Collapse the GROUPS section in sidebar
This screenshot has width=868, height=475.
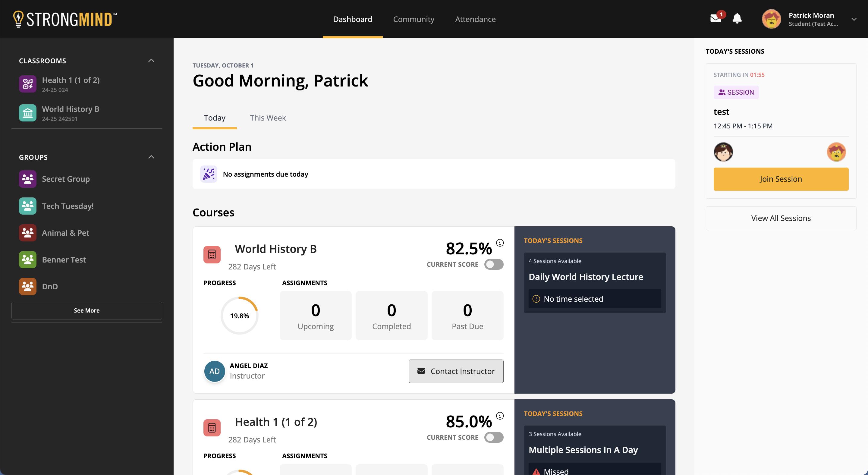click(x=152, y=157)
